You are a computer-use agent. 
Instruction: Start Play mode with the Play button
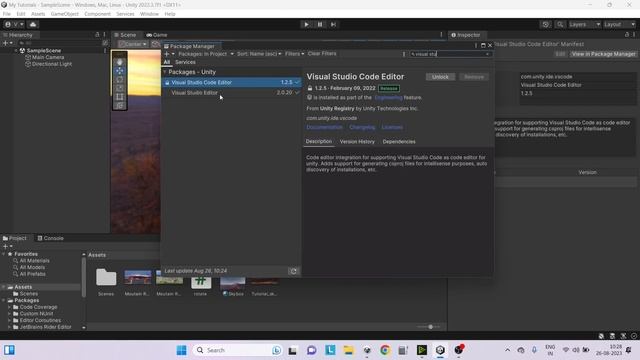[306, 24]
